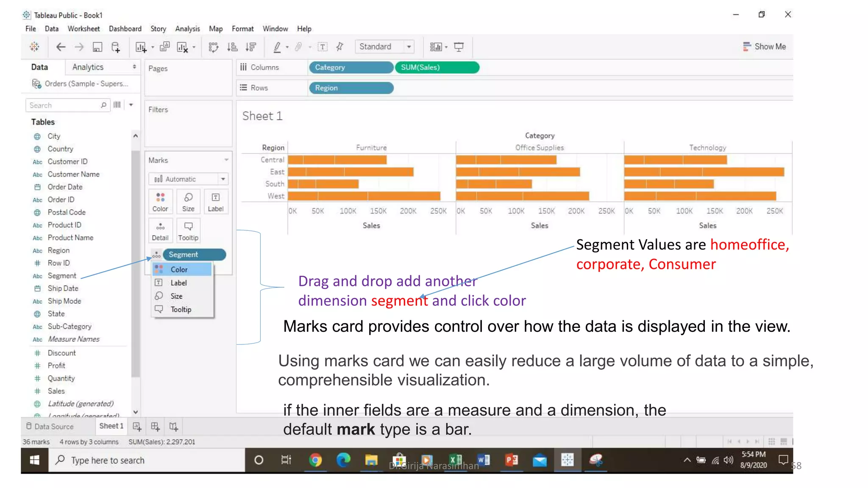This screenshot has width=868, height=488.
Task: Click the Swap Rows and Columns icon
Action: 214,47
